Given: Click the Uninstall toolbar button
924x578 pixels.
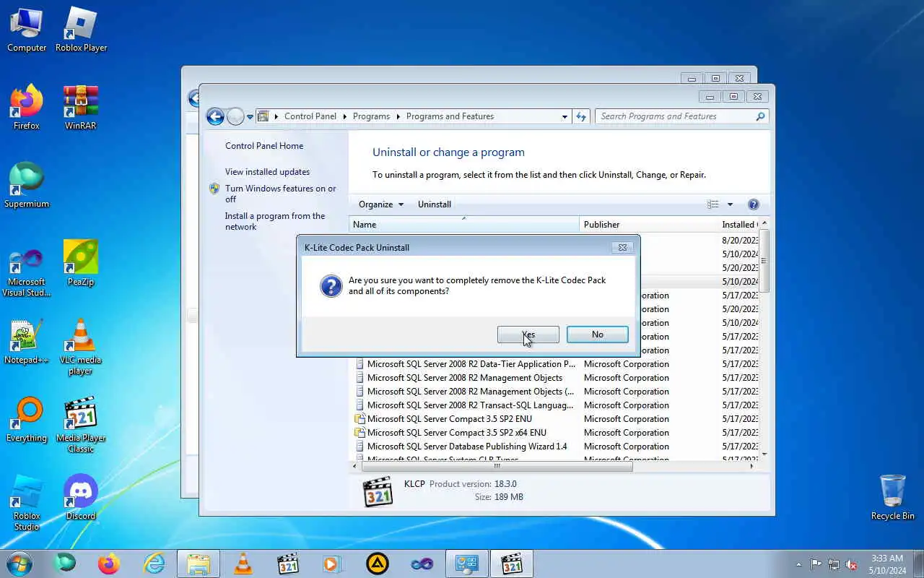Looking at the screenshot, I should click(435, 204).
